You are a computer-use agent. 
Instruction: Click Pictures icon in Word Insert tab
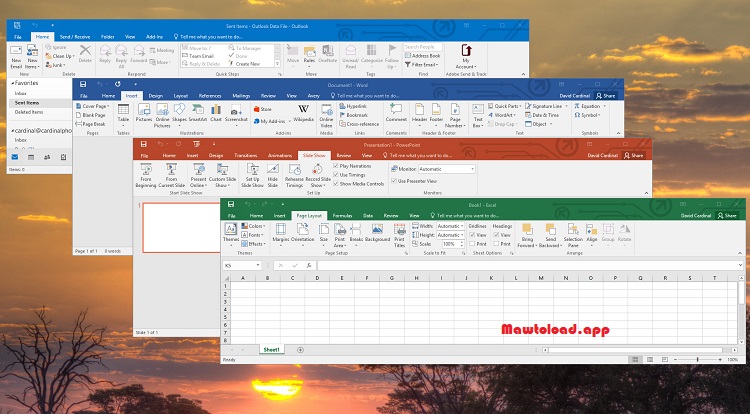point(143,113)
